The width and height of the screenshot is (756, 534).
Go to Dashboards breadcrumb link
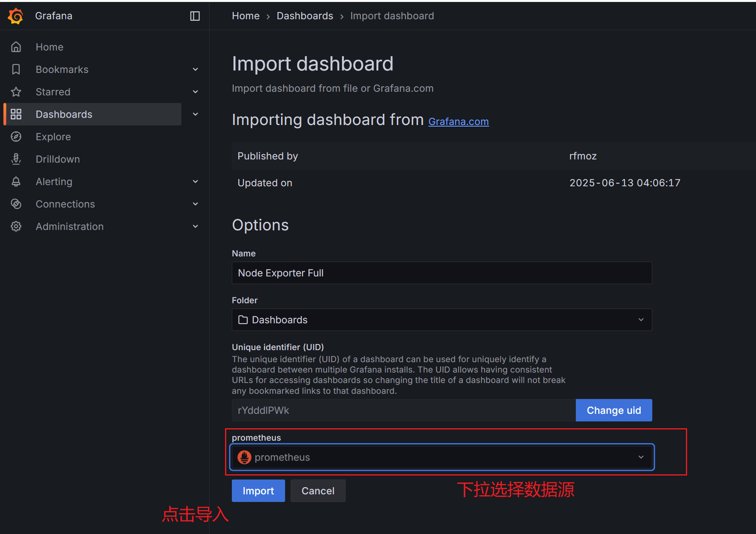coord(305,16)
